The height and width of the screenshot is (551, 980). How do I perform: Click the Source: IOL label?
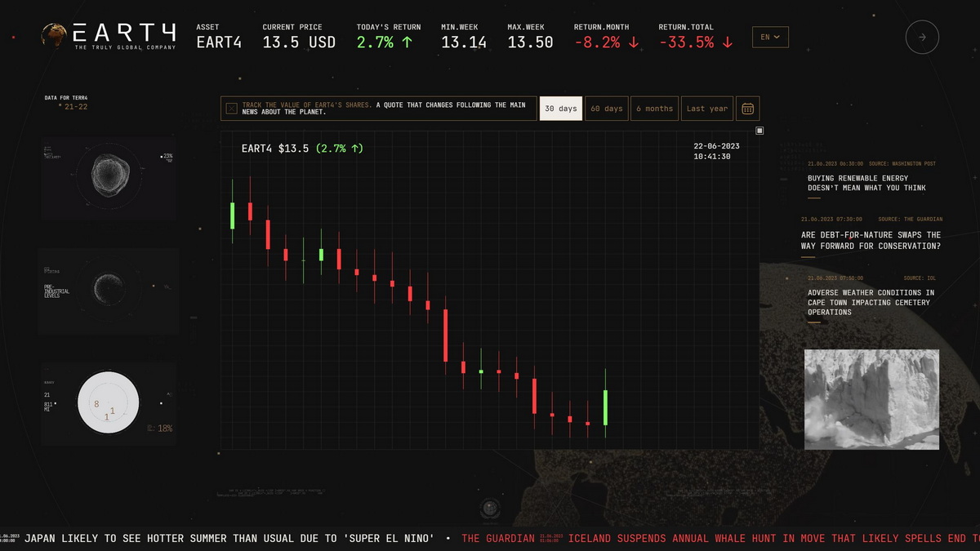pyautogui.click(x=920, y=278)
